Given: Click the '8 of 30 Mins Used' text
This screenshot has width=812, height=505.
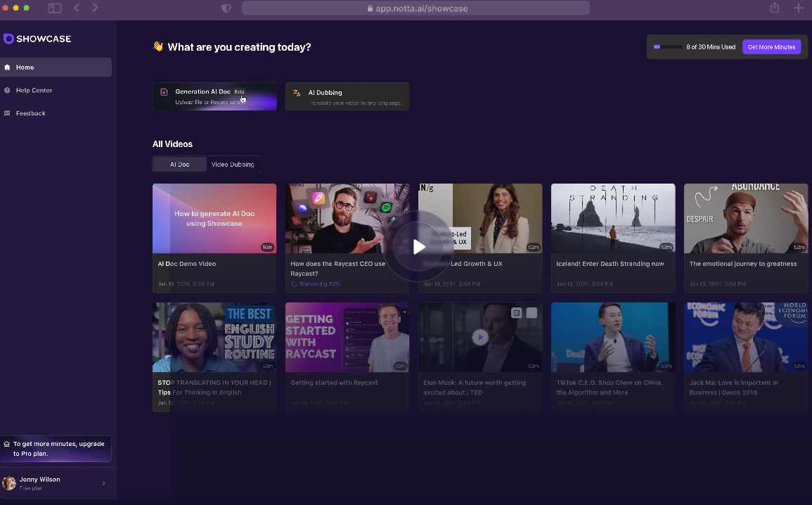Looking at the screenshot, I should coord(711,46).
